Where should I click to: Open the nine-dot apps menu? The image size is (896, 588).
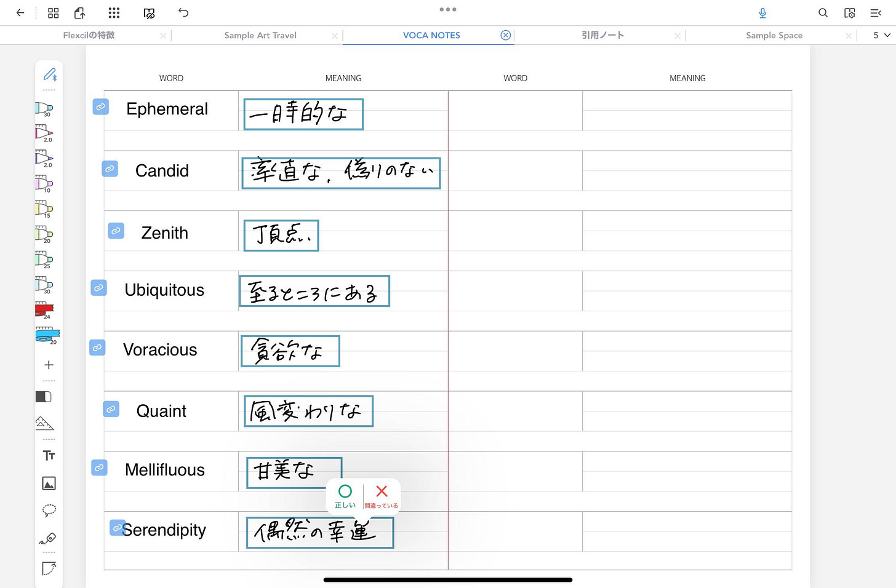[114, 13]
